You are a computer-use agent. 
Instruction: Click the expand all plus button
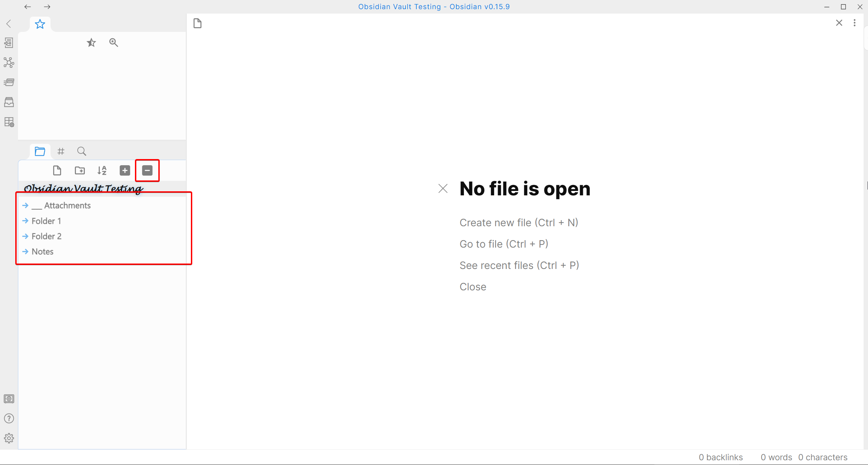point(125,170)
